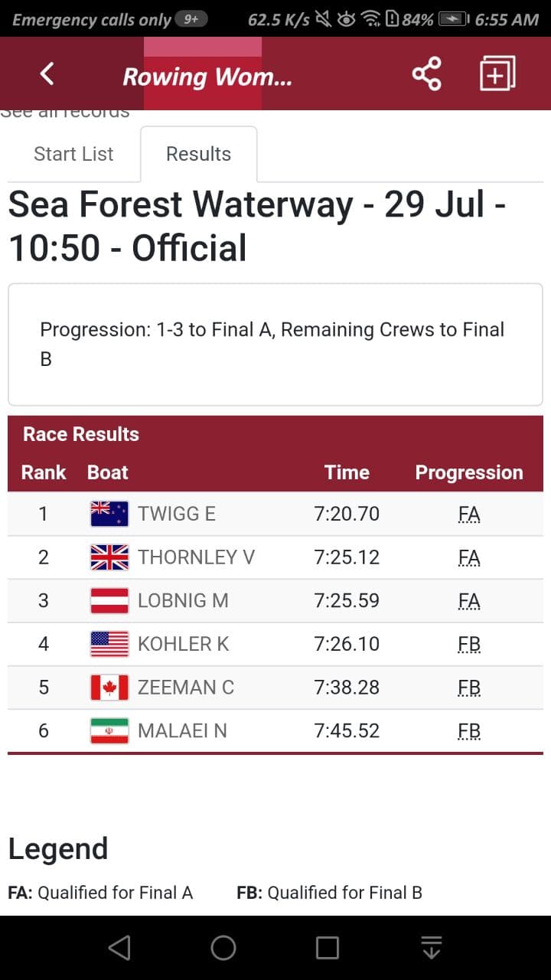
Task: Open athlete name MALAEI N
Action: (182, 731)
